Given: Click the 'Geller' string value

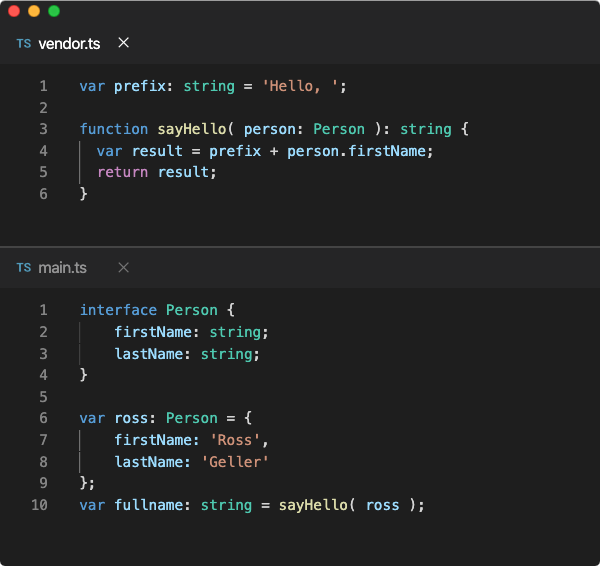Looking at the screenshot, I should [x=235, y=462].
